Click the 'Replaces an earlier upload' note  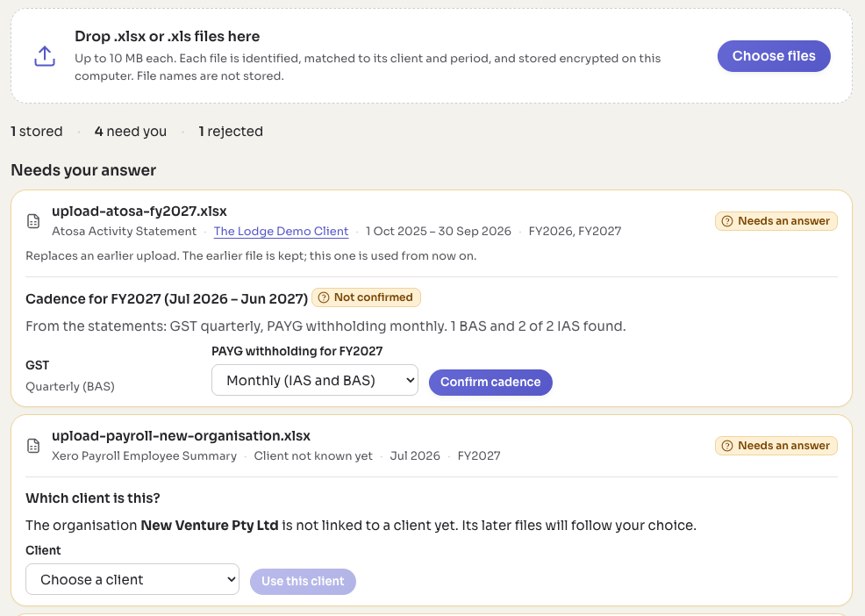pyautogui.click(x=251, y=255)
